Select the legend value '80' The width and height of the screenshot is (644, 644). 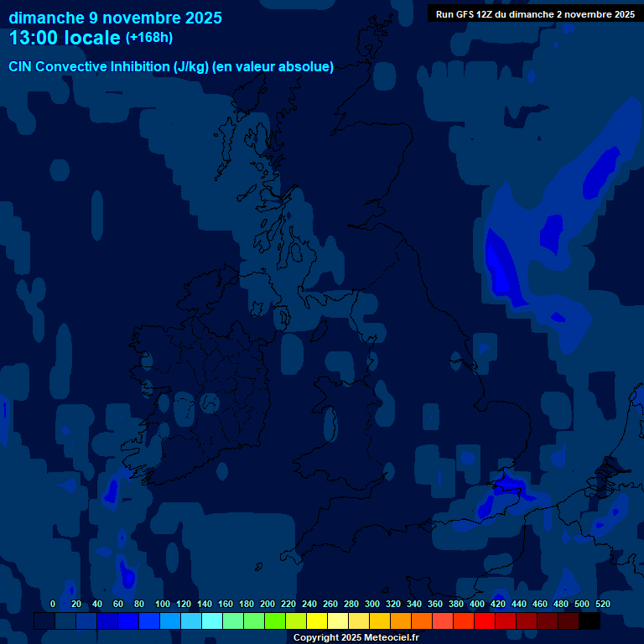(139, 604)
